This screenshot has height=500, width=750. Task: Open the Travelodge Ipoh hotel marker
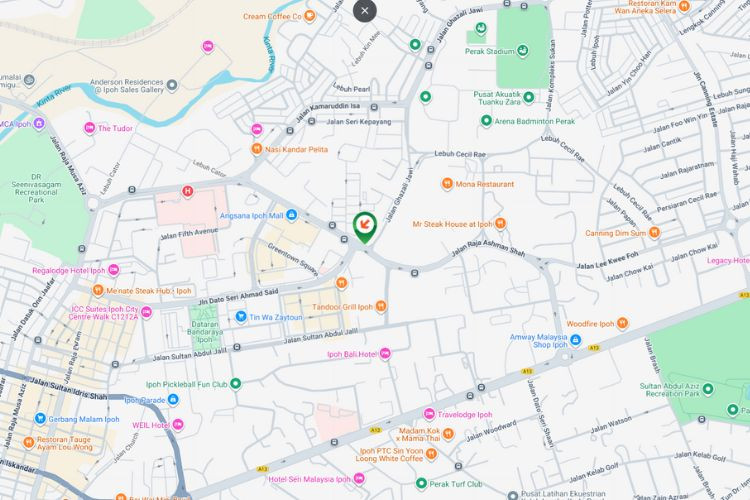click(429, 414)
